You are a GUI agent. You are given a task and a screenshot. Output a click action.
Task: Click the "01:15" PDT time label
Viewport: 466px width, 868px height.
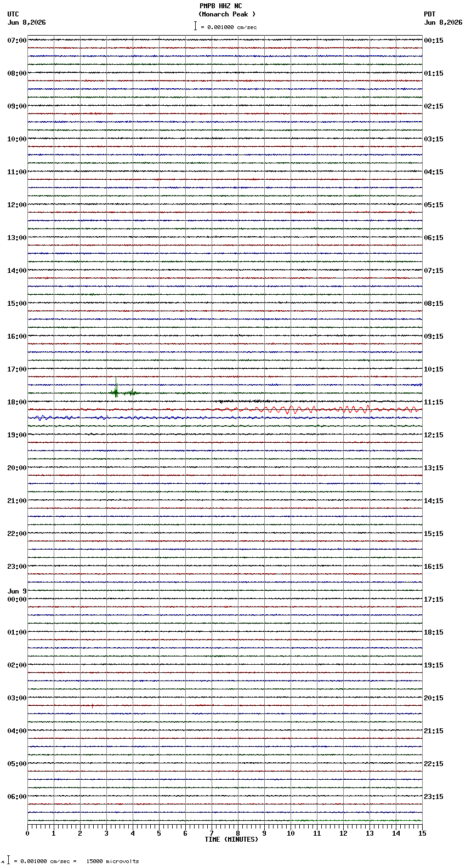click(434, 73)
